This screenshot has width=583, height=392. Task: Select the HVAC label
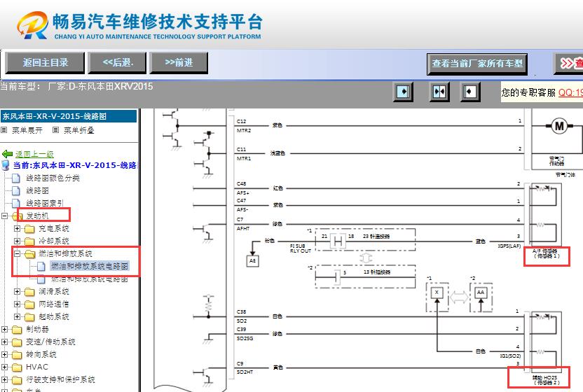pyautogui.click(x=37, y=367)
